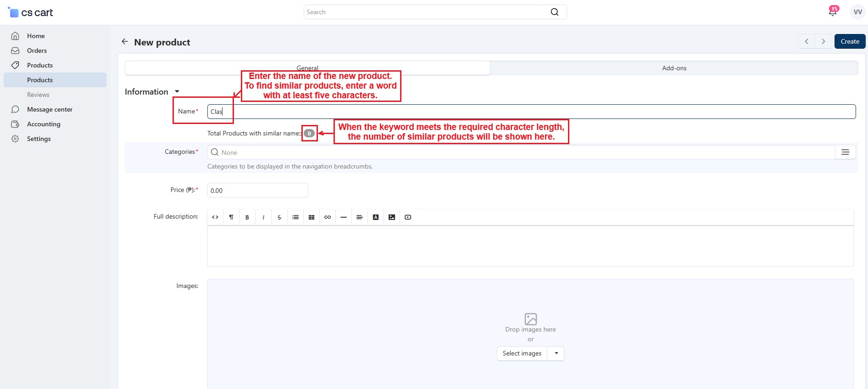Click the Select images button

point(522,354)
